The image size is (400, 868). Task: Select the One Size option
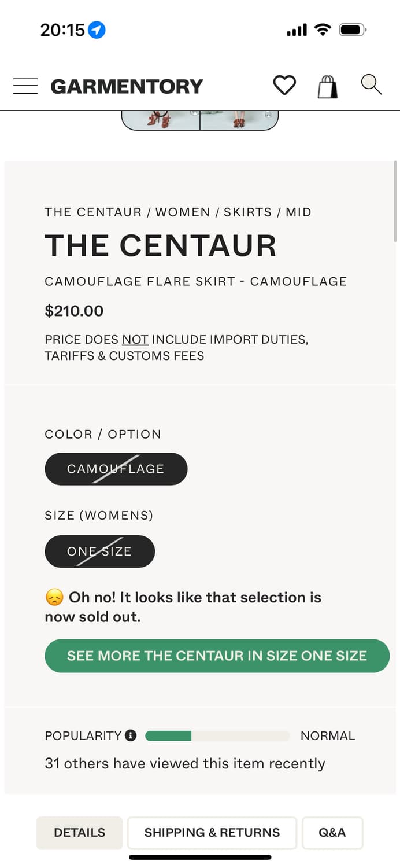click(99, 551)
